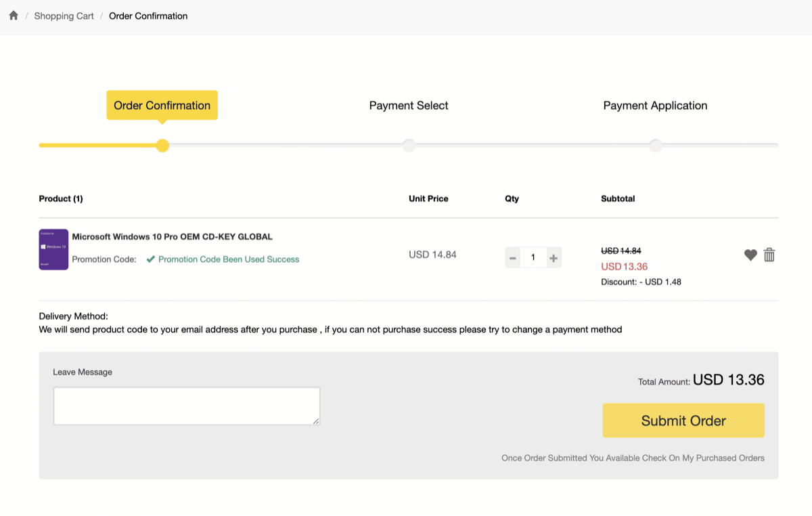Go to the home page via house icon
812x516 pixels.
[14, 16]
